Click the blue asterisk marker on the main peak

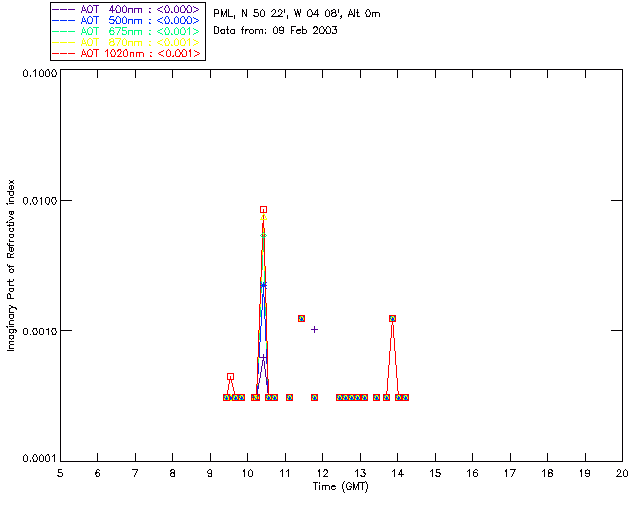(264, 285)
